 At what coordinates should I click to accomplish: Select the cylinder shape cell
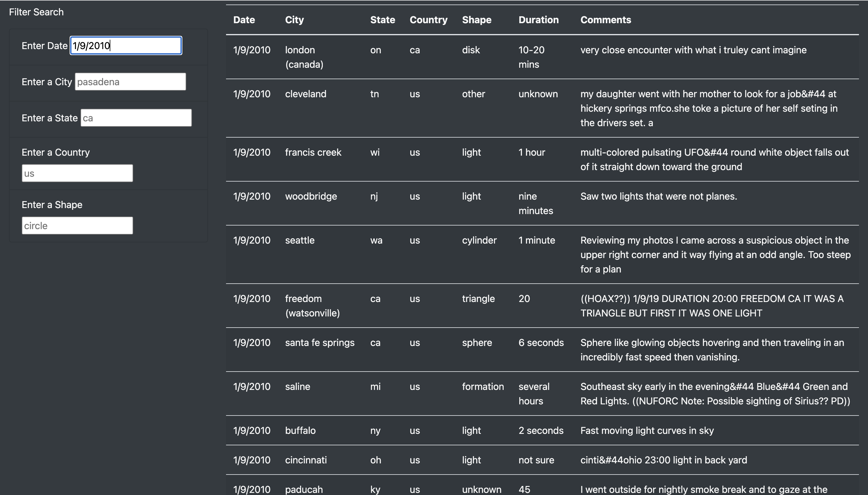(479, 240)
